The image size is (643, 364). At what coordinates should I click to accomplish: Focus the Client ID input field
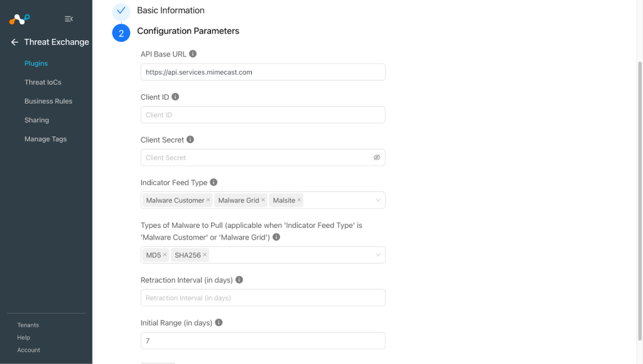263,115
